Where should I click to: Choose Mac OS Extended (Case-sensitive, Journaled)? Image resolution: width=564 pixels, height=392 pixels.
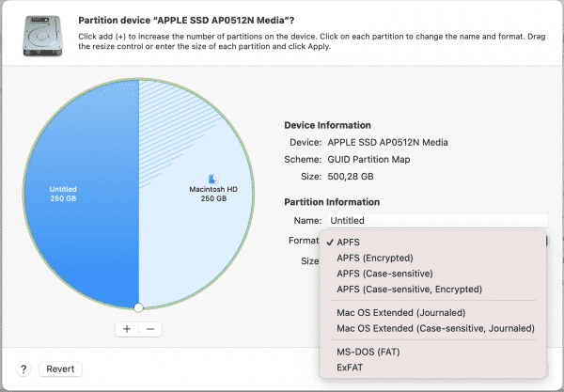click(432, 328)
